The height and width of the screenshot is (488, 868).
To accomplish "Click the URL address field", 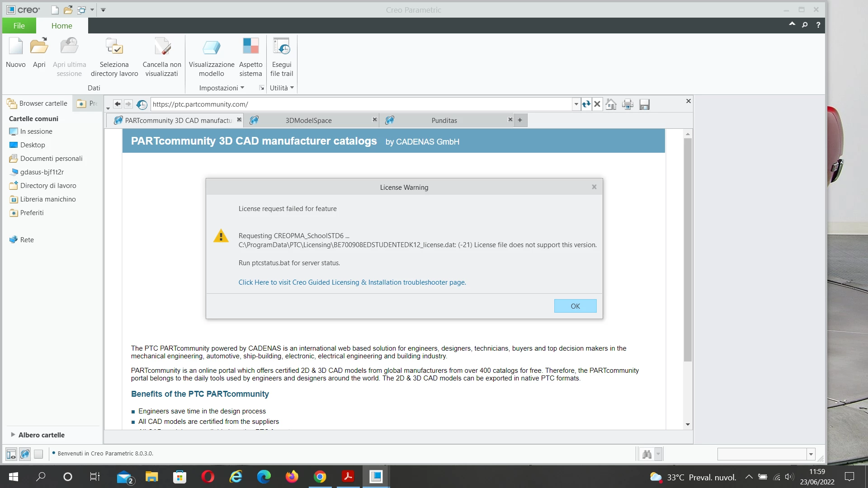I will pos(362,104).
